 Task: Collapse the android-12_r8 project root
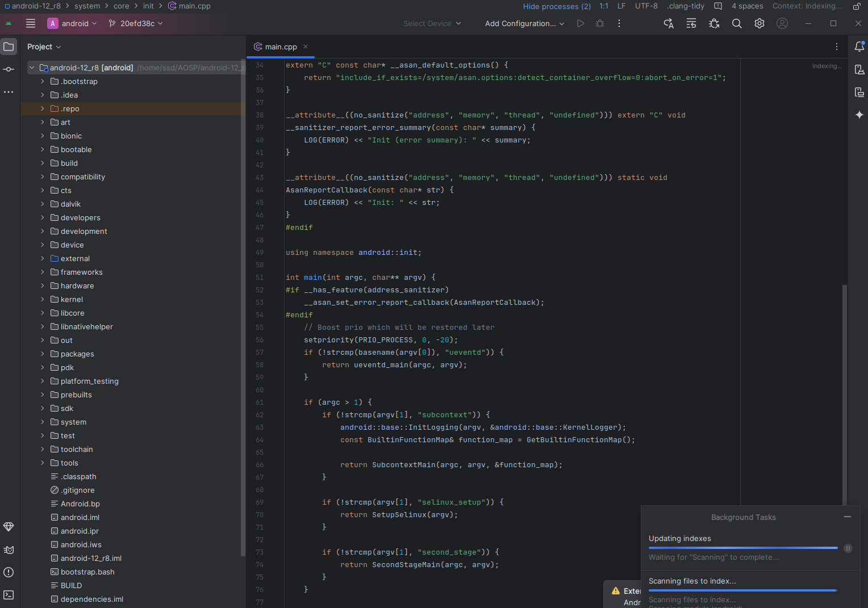[32, 67]
